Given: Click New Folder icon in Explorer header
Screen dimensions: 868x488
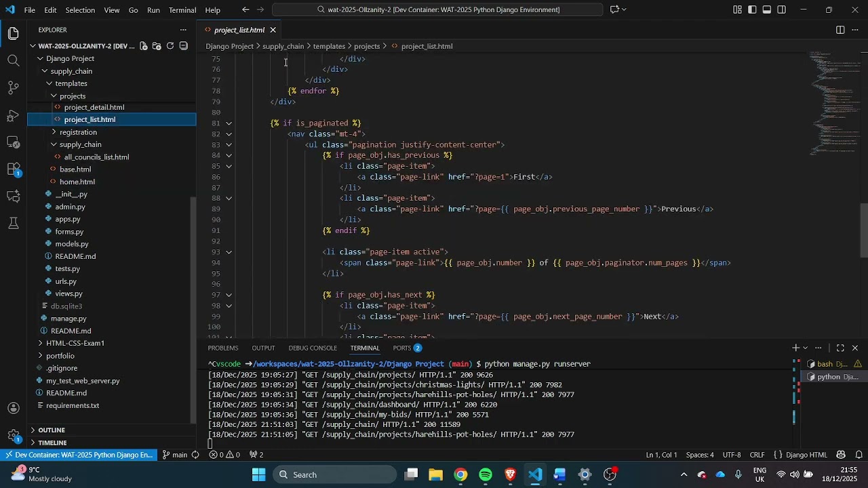Looking at the screenshot, I should click(x=157, y=46).
